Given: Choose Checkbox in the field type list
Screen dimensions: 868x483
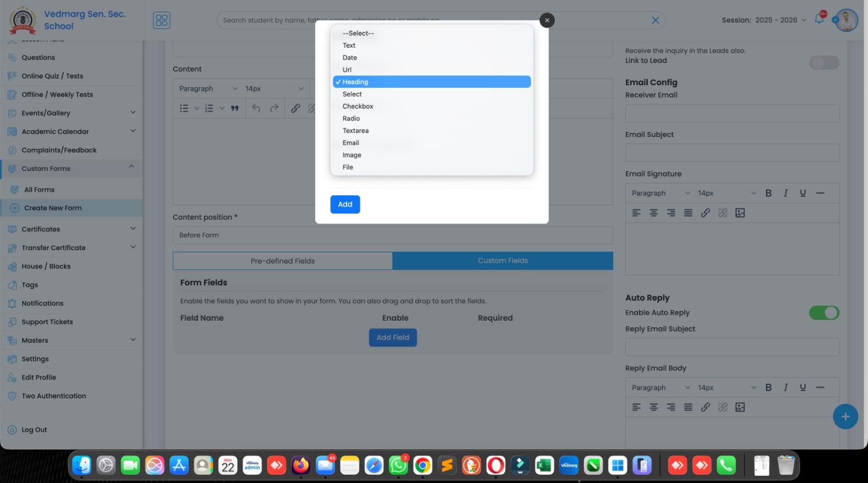Looking at the screenshot, I should pos(431,106).
